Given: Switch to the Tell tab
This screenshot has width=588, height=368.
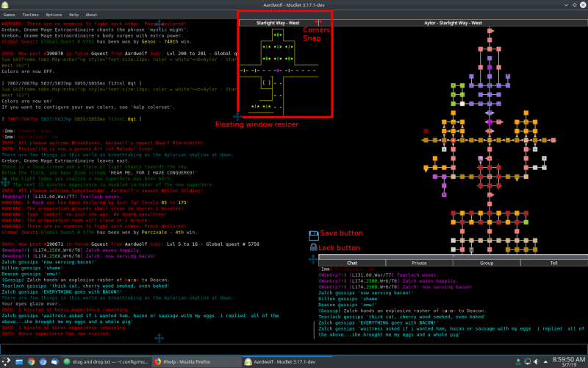Looking at the screenshot, I should pos(554,263).
